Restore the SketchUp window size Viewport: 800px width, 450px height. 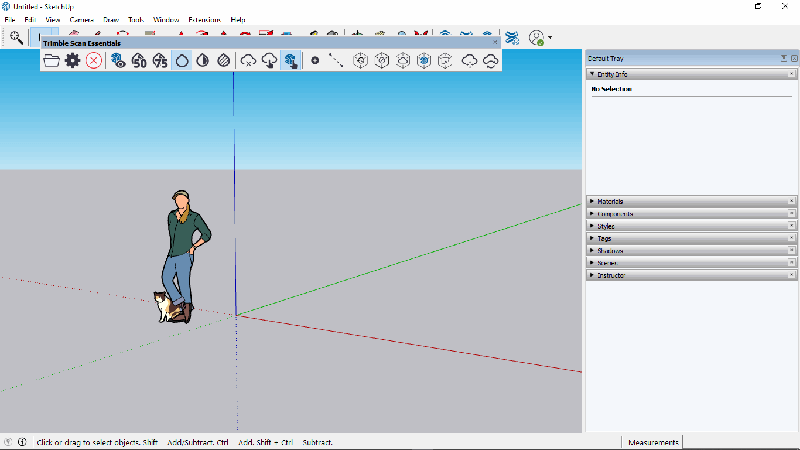point(758,6)
